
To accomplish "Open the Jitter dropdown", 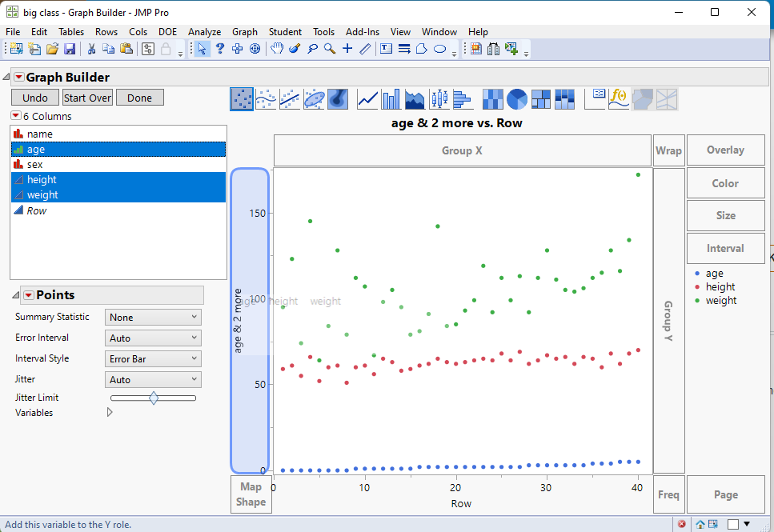I will (153, 380).
